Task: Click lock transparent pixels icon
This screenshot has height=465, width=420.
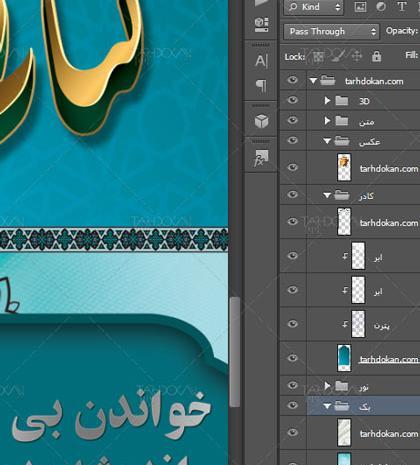Action: click(x=318, y=57)
